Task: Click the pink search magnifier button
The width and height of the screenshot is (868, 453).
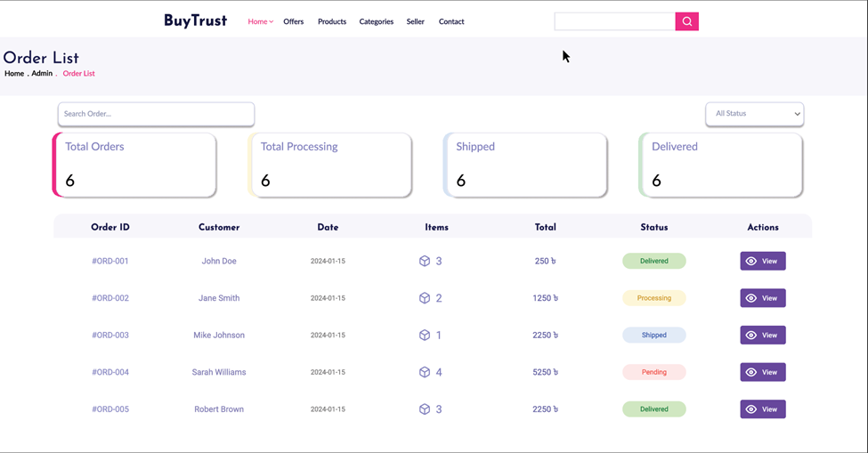Action: tap(686, 21)
